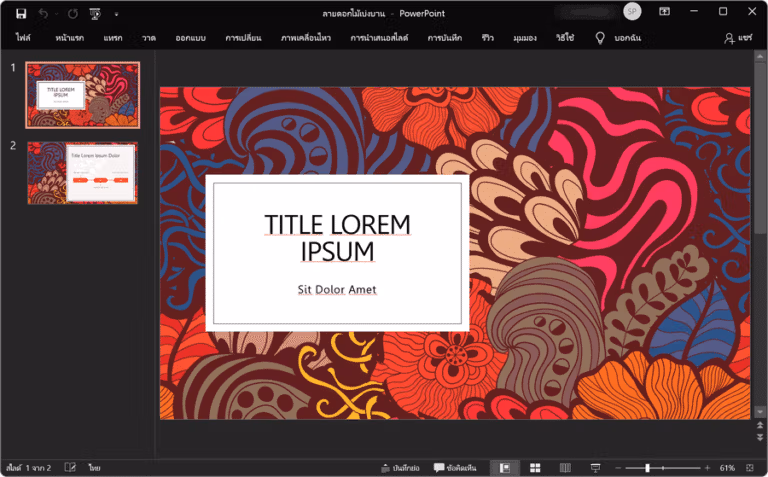Minimize the PowerPoint window
This screenshot has width=768, height=477.
click(x=694, y=11)
